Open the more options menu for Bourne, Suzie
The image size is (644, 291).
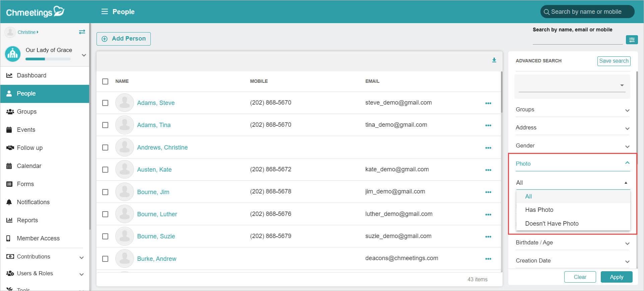pos(488,237)
